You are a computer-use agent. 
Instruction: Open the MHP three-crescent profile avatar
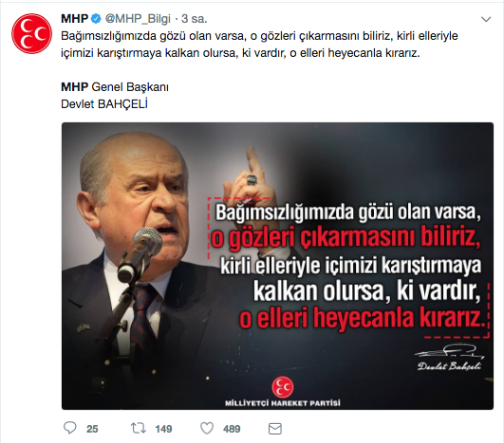point(31,33)
